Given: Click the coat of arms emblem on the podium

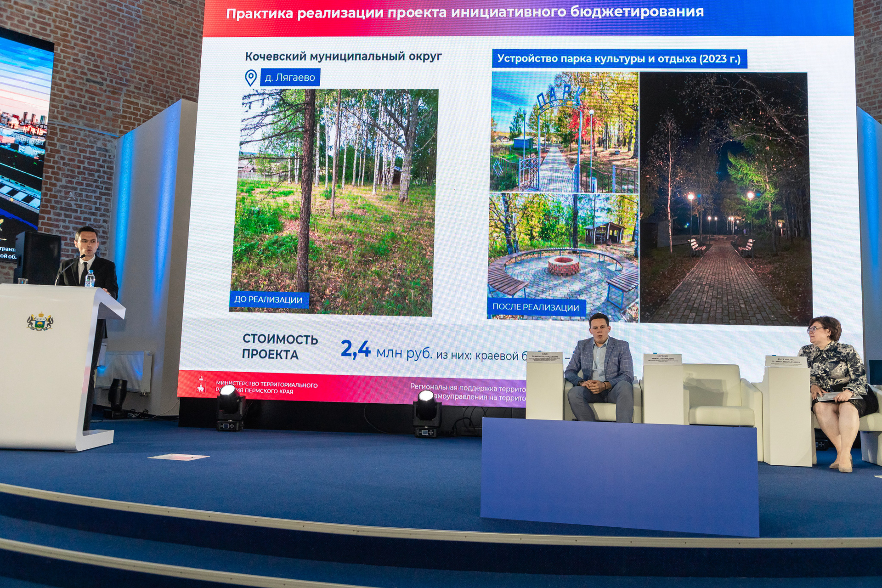Looking at the screenshot, I should [40, 322].
